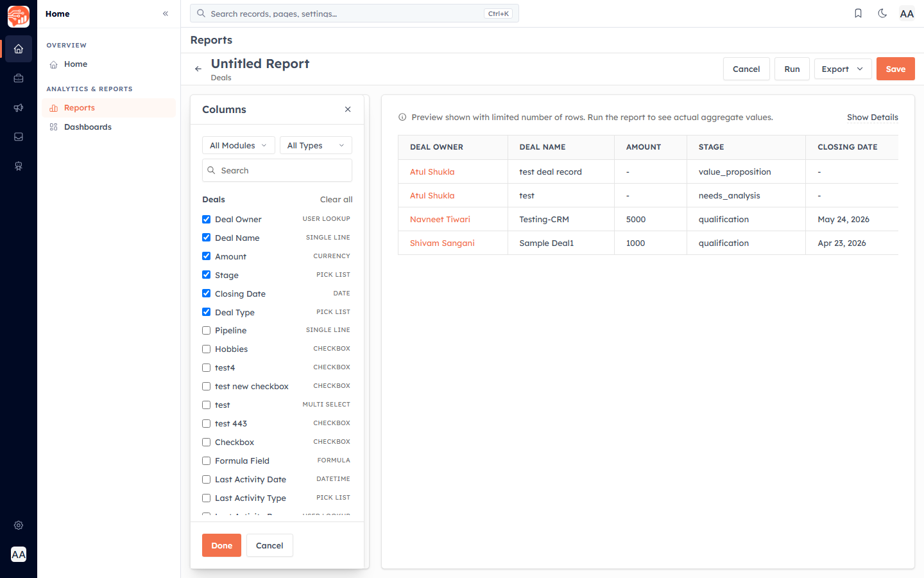924x578 pixels.
Task: Uncheck the Amount column
Action: pos(206,256)
